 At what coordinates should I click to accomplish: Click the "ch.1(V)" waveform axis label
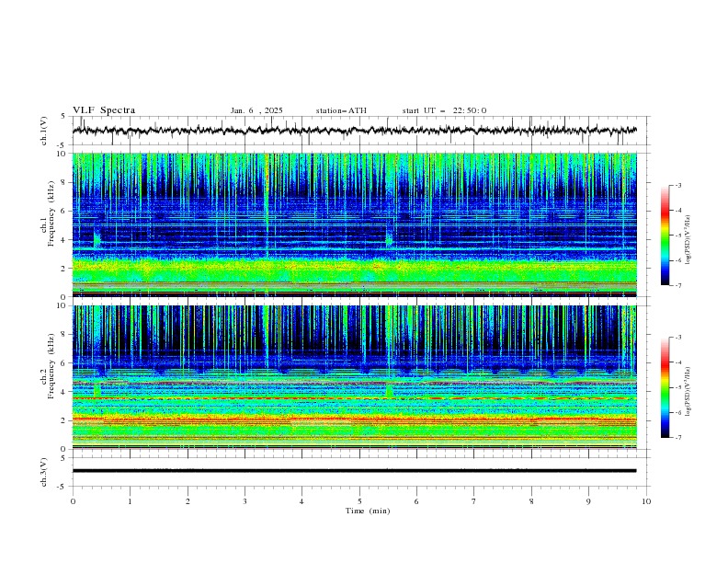pyautogui.click(x=44, y=131)
